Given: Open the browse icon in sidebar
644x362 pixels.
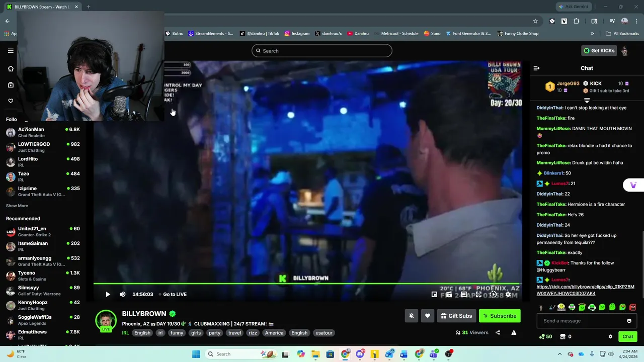Looking at the screenshot, I should pos(11,85).
